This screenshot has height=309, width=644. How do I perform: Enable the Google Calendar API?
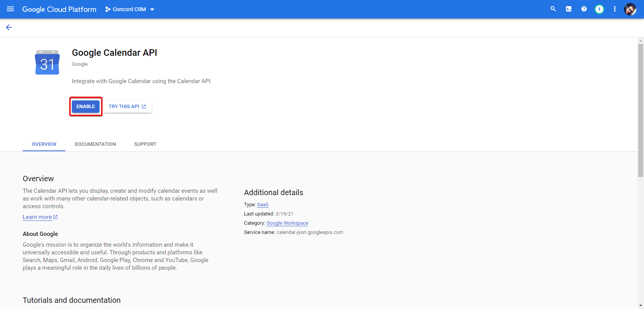86,107
